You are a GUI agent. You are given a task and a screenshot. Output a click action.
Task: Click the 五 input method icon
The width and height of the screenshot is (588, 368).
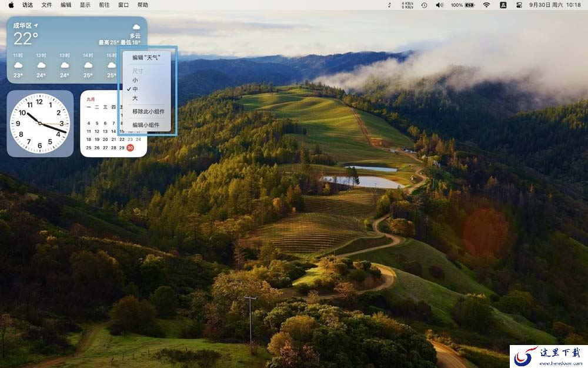tap(503, 5)
